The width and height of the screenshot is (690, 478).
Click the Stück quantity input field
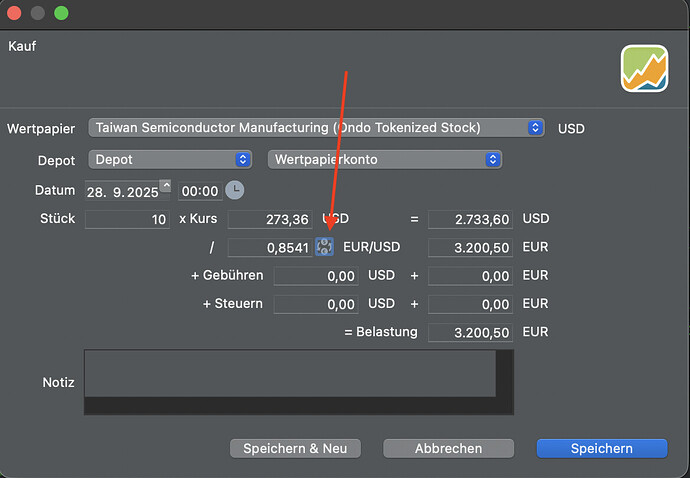[127, 219]
